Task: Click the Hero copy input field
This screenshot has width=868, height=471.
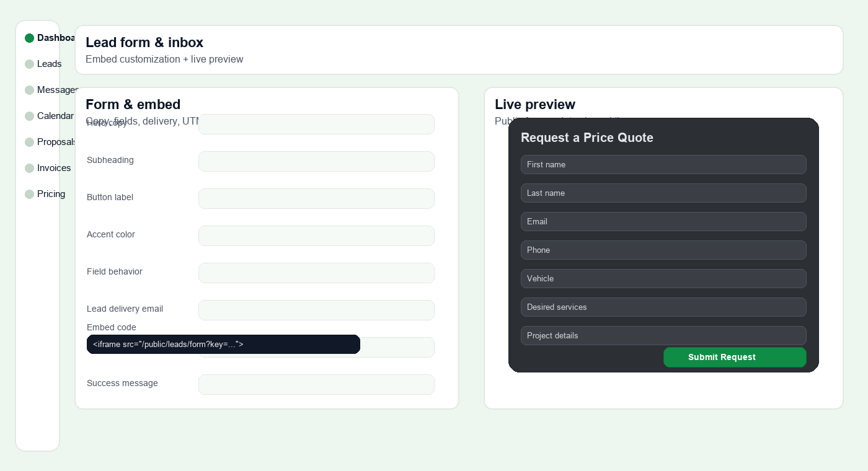Action: pyautogui.click(x=316, y=124)
